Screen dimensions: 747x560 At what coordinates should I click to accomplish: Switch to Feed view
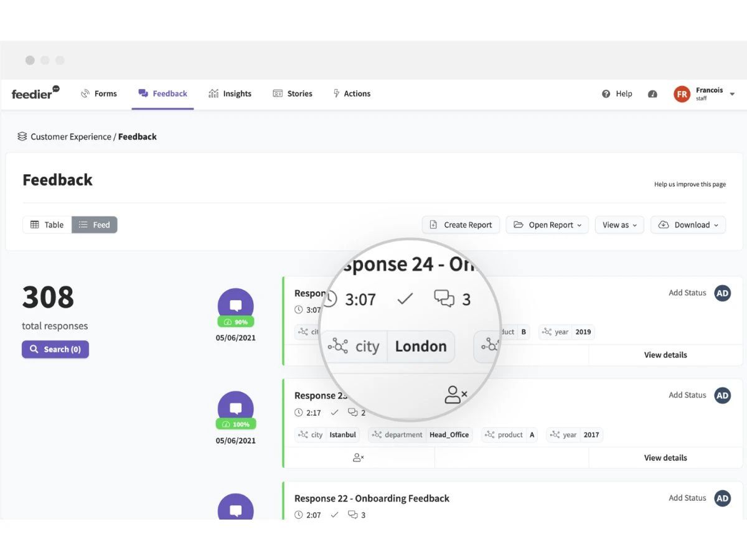tap(95, 225)
